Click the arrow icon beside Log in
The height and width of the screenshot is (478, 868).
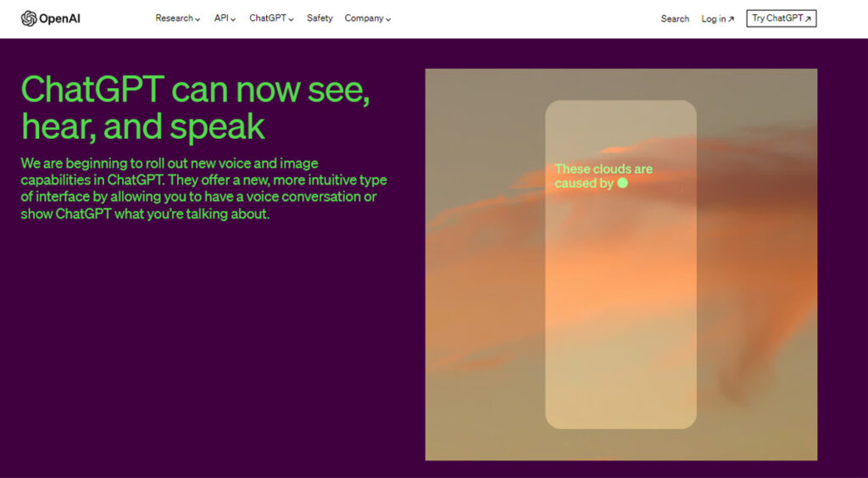tap(731, 19)
